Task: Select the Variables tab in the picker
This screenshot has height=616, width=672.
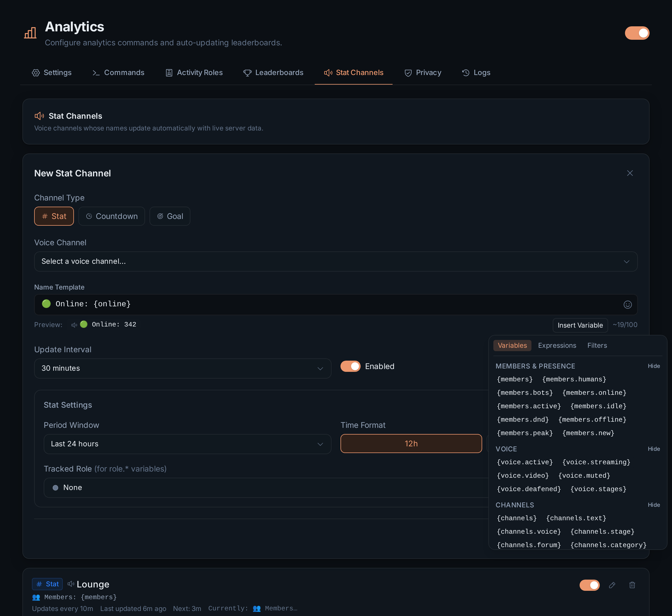Action: (x=512, y=346)
